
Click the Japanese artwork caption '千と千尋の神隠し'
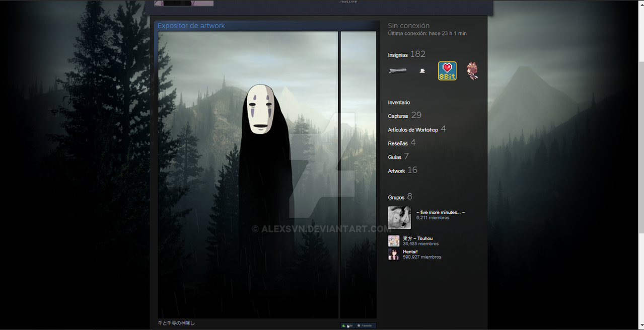pyautogui.click(x=176, y=323)
